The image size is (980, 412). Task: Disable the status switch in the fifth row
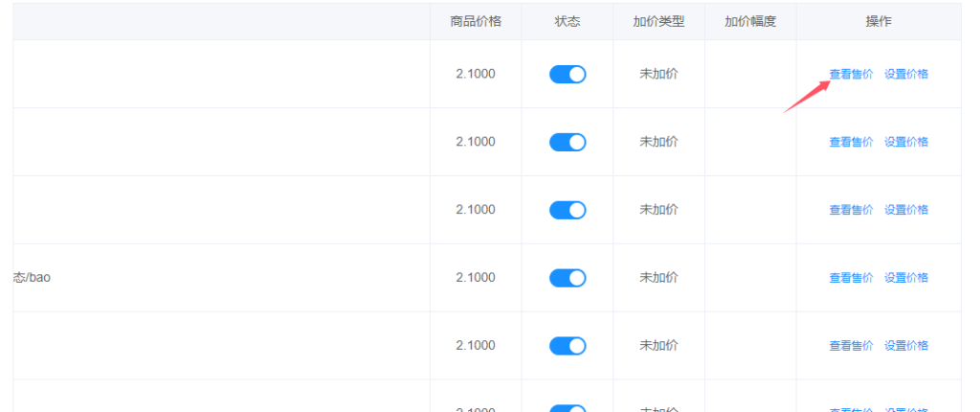[568, 346]
